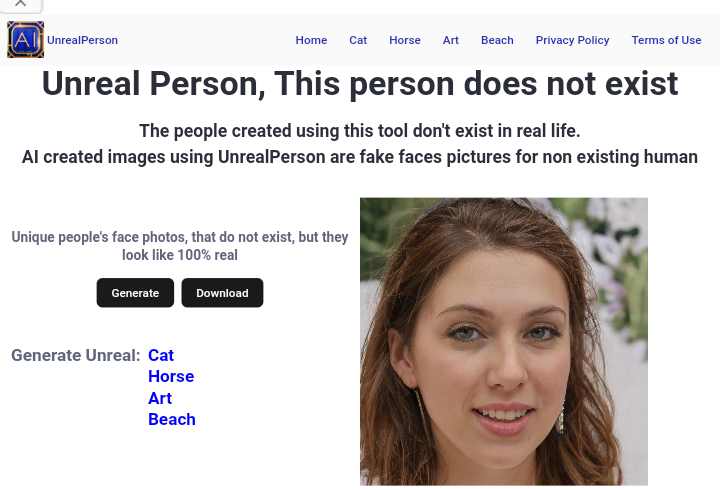
Task: Close the banner with the X button
Action: tap(20, 4)
